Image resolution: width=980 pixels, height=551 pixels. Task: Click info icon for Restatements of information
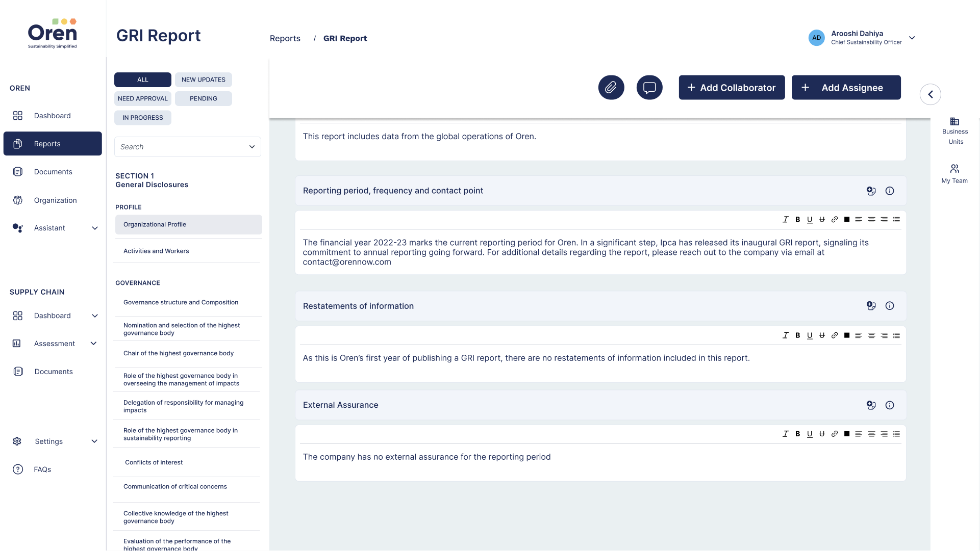pos(890,306)
